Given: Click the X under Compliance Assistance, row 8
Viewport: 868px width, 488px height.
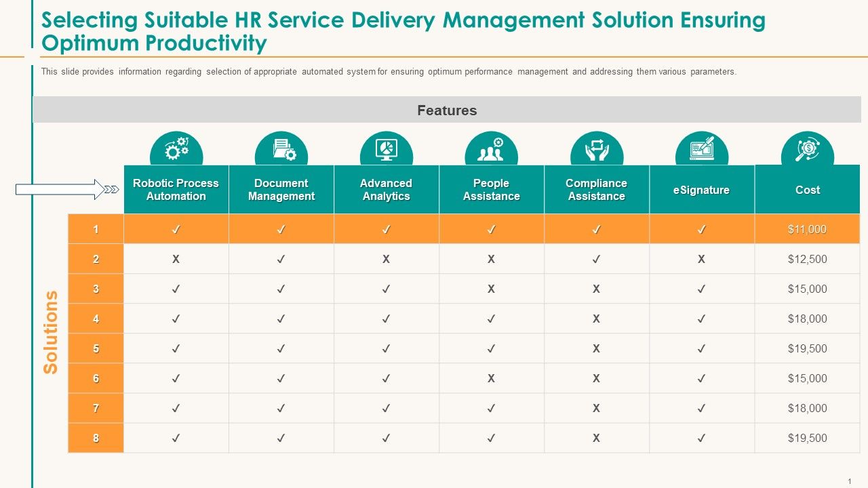Looking at the screenshot, I should [596, 438].
